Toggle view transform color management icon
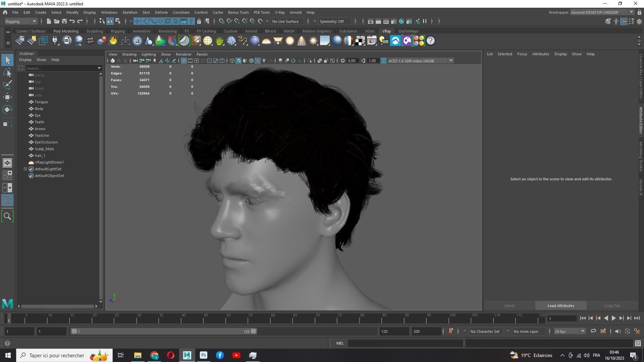 384,61
